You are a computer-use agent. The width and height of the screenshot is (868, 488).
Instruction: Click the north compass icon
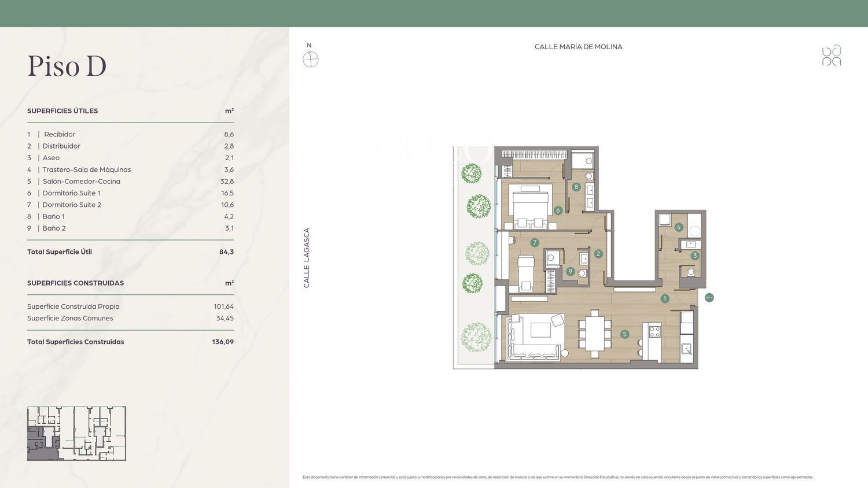311,59
